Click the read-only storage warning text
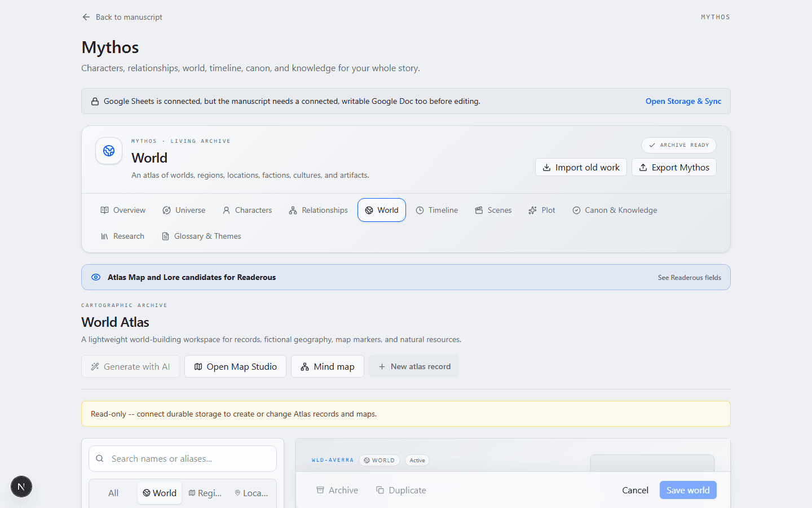This screenshot has width=812, height=508. (233, 414)
